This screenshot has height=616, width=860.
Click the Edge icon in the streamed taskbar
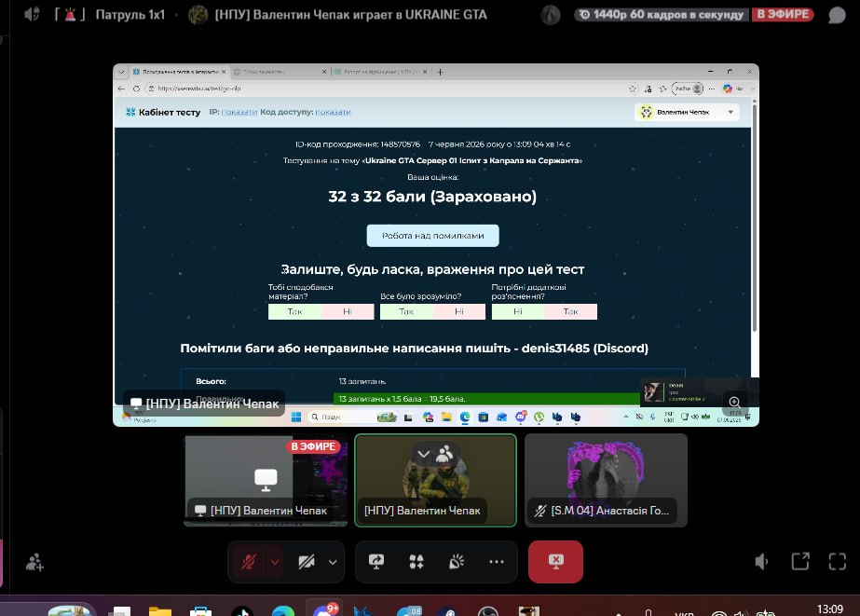[x=465, y=418]
